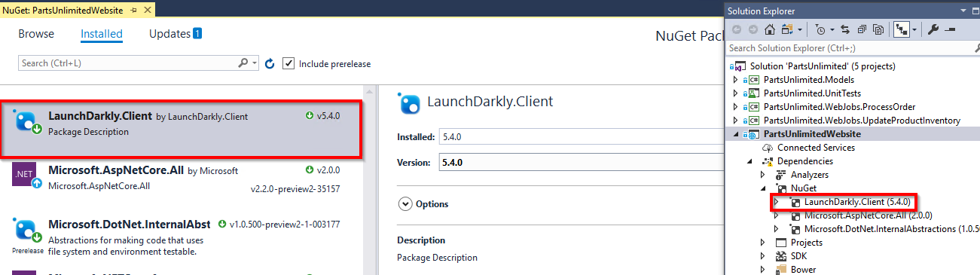Screen dimensions: 980x275
Task: Open Properties via the wrench icon
Action: (x=933, y=30)
